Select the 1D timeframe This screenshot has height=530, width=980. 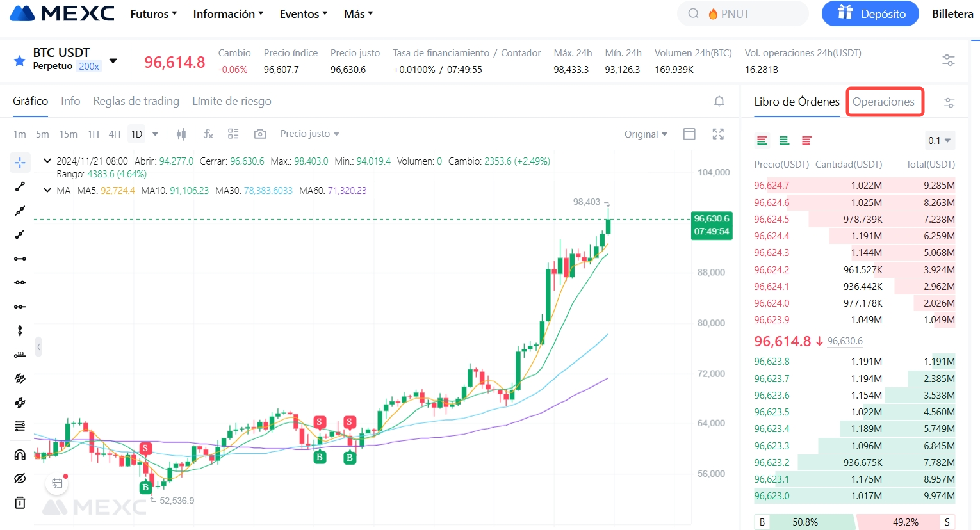click(x=136, y=134)
